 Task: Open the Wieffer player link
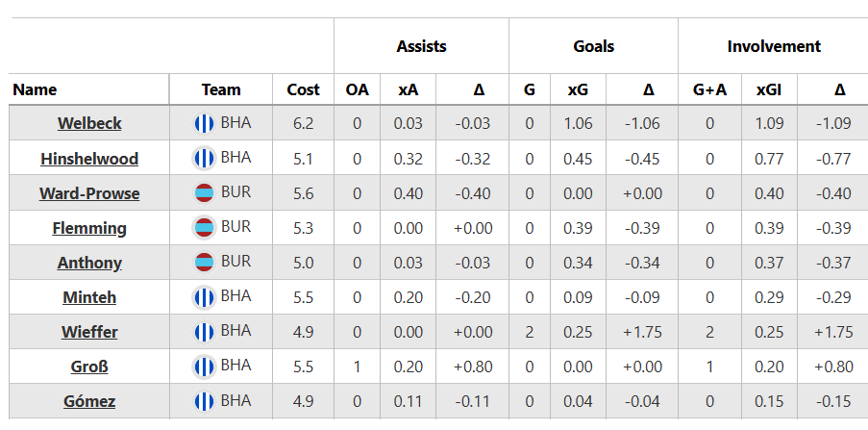[89, 332]
